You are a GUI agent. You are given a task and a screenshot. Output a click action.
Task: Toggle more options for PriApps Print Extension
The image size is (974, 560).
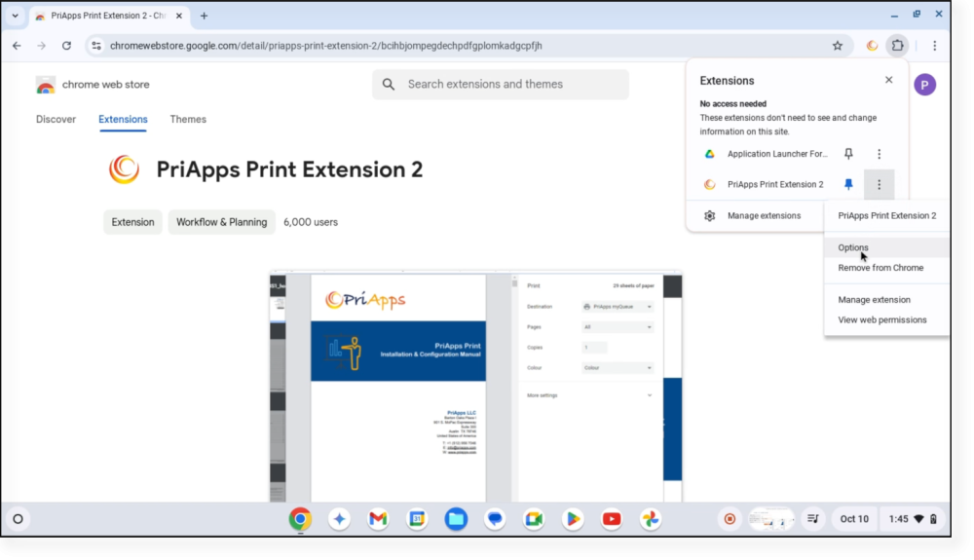tap(879, 184)
